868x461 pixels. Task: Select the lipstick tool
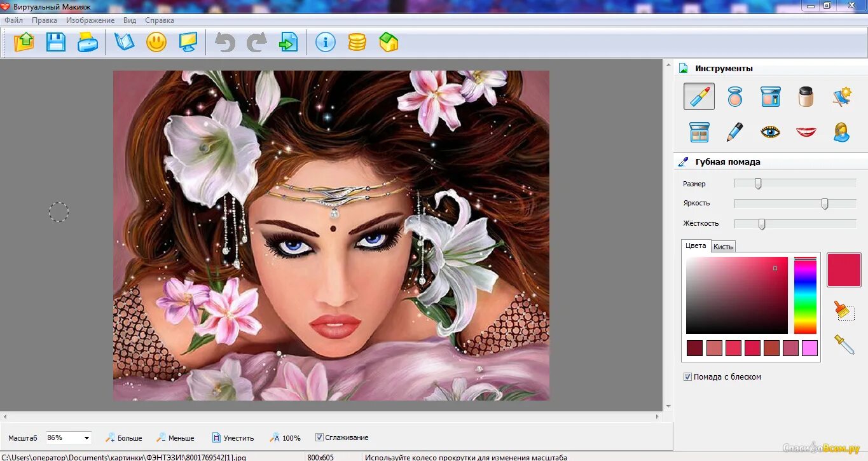pos(699,97)
